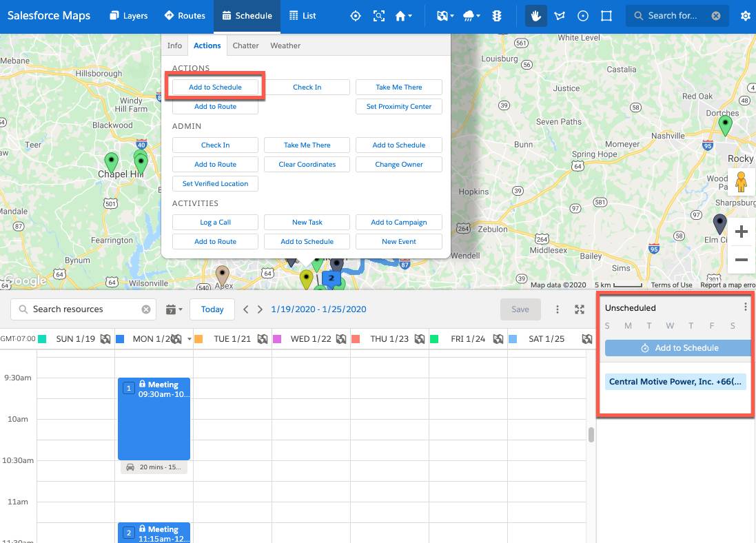Click Check In under Admin section
Viewport: 756px width, 543px height.
coord(215,145)
